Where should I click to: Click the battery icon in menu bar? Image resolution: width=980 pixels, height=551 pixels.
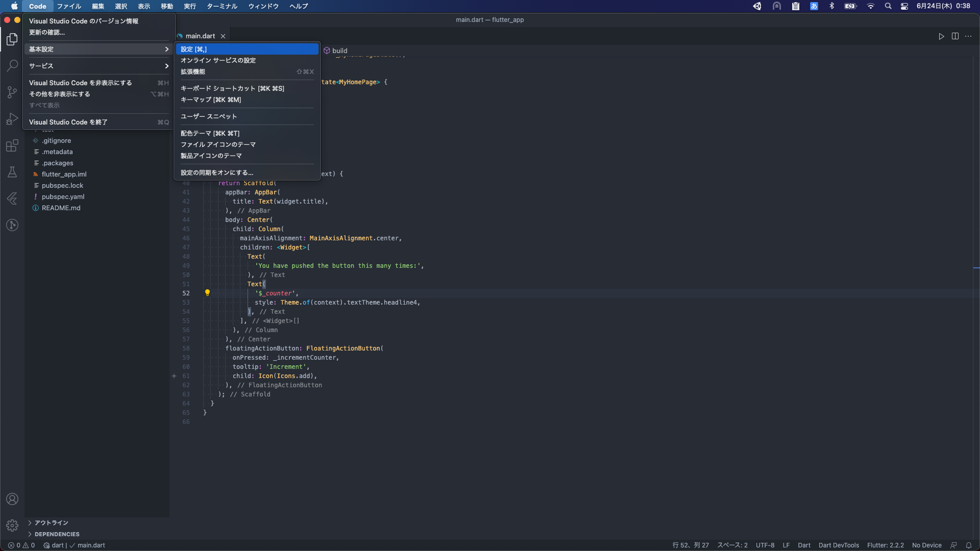point(850,6)
